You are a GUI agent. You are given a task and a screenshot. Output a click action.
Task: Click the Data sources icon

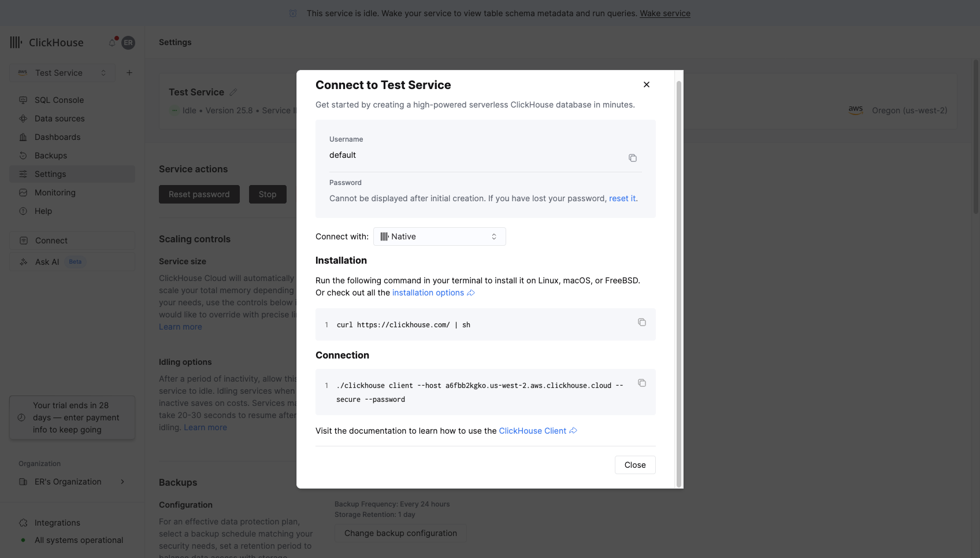pos(23,119)
